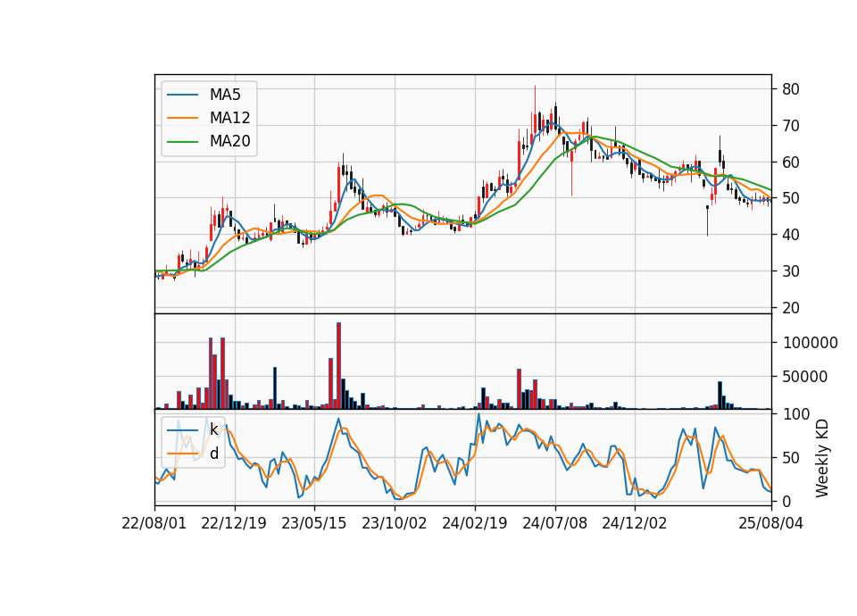Click the MA20 legend label

tap(229, 141)
